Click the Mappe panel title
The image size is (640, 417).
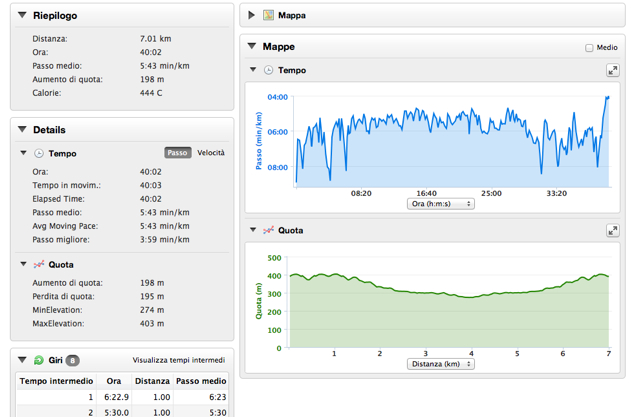(279, 47)
